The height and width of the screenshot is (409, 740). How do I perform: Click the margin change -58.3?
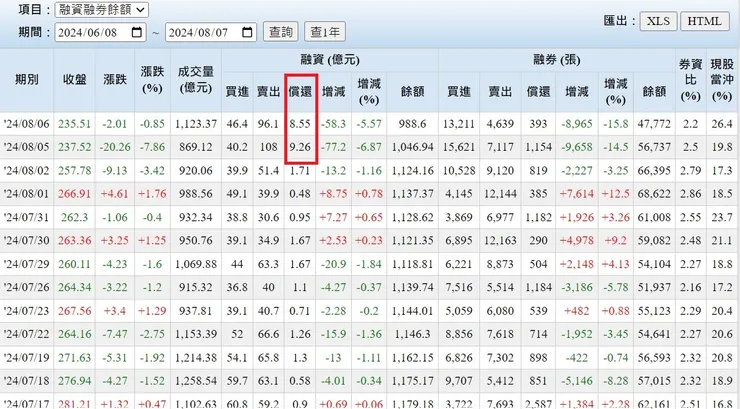tap(333, 124)
